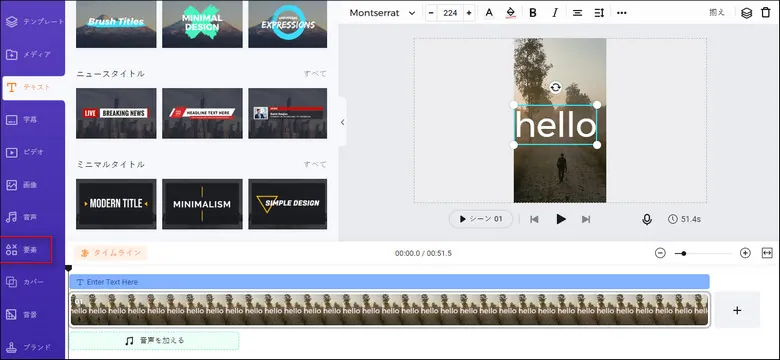
Task: Show all ミニマルタイトル templates
Action: tap(315, 164)
